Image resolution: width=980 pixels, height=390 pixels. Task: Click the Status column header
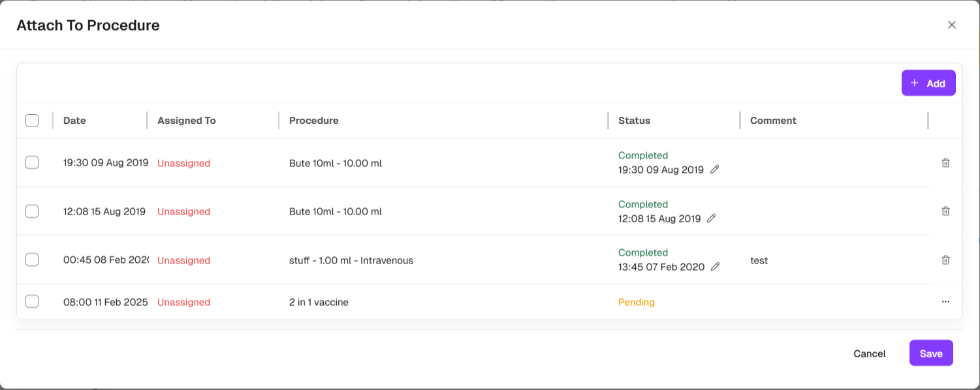634,121
